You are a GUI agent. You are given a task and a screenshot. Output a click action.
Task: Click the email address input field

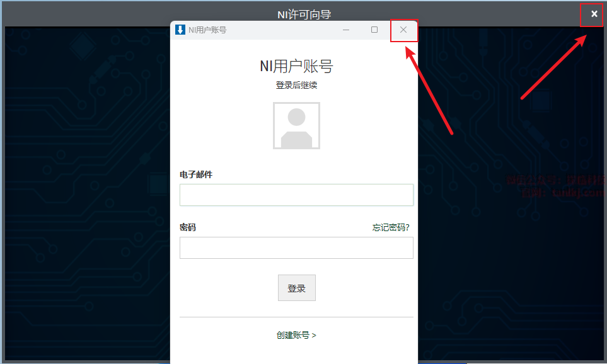pyautogui.click(x=296, y=195)
